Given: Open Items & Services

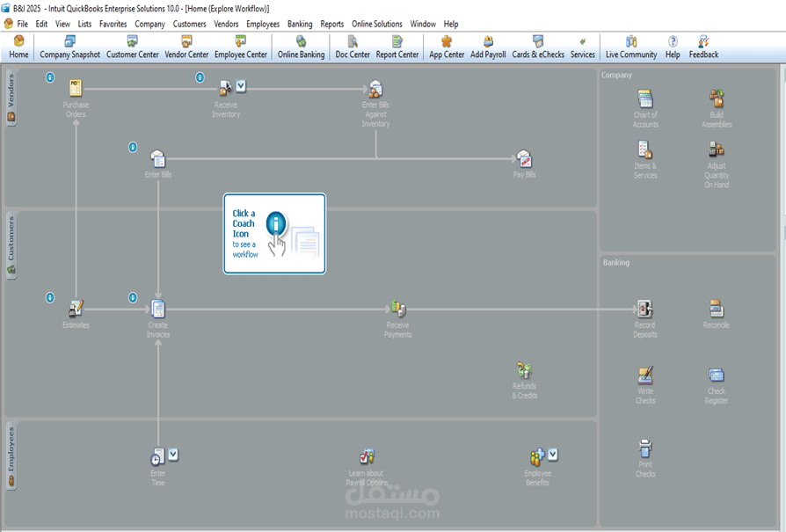Looking at the screenshot, I should coord(645,149).
